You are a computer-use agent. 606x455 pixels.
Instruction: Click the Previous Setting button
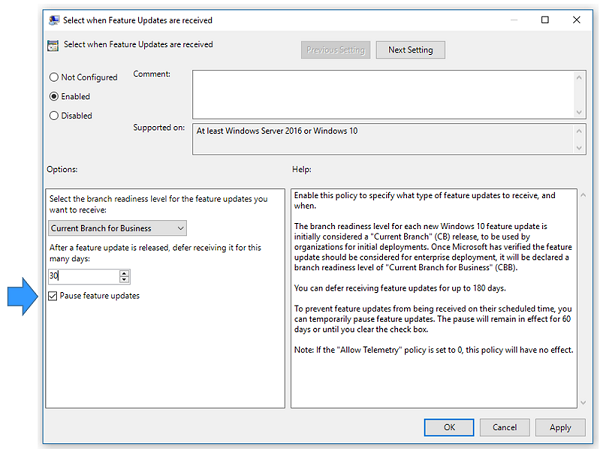(x=335, y=50)
